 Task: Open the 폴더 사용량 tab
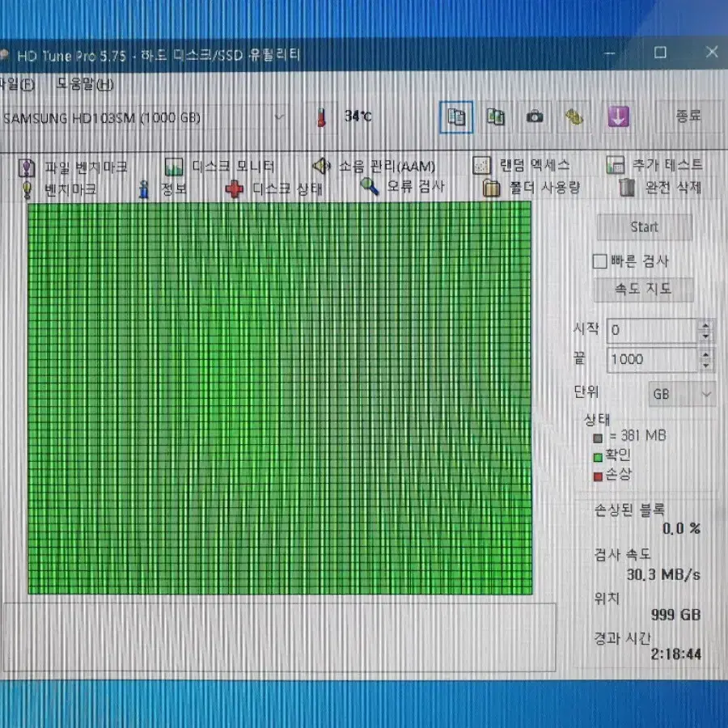[531, 188]
